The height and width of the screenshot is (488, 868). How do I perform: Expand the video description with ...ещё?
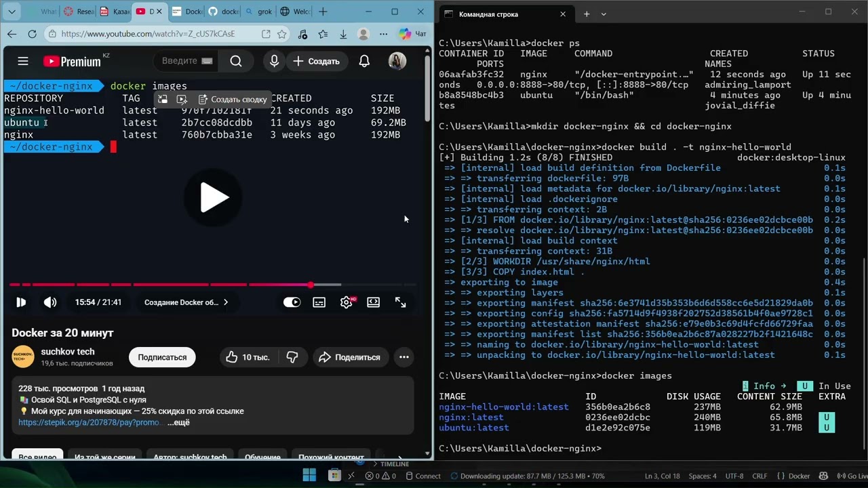[x=179, y=422]
